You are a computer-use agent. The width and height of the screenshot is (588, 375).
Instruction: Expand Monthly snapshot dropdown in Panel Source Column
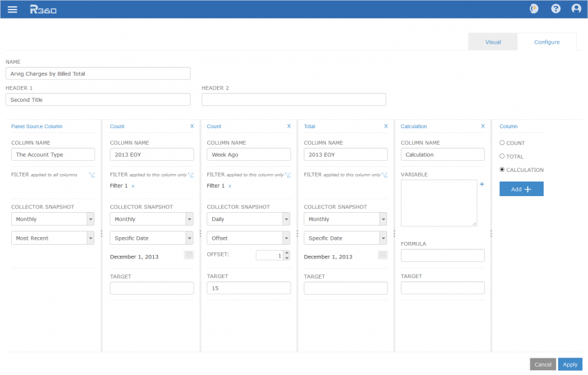pyautogui.click(x=90, y=219)
